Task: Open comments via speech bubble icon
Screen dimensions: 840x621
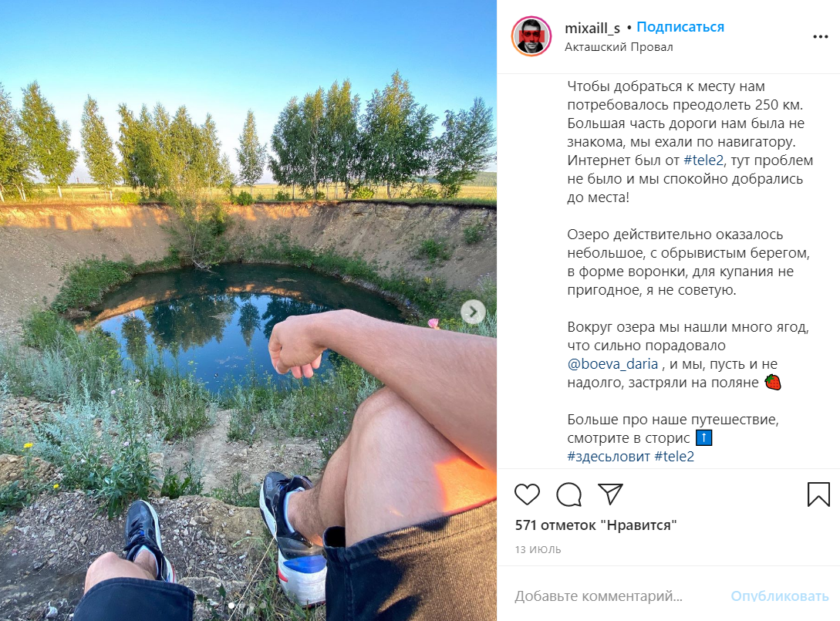Action: [569, 494]
